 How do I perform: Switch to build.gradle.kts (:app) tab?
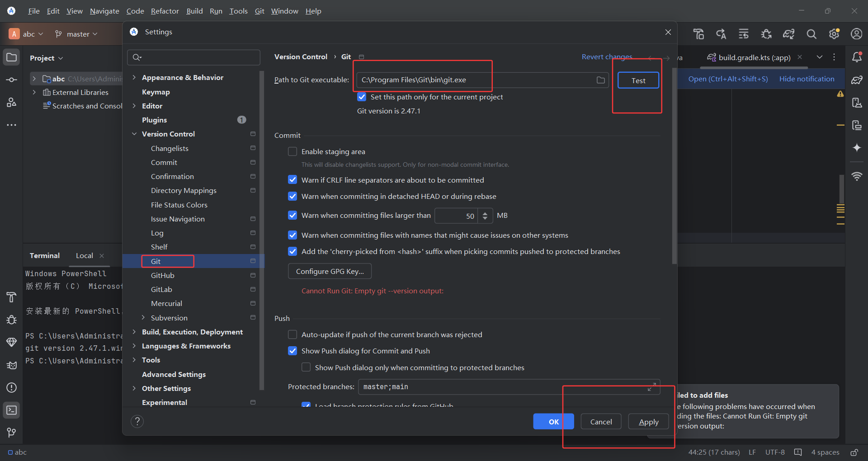(754, 57)
